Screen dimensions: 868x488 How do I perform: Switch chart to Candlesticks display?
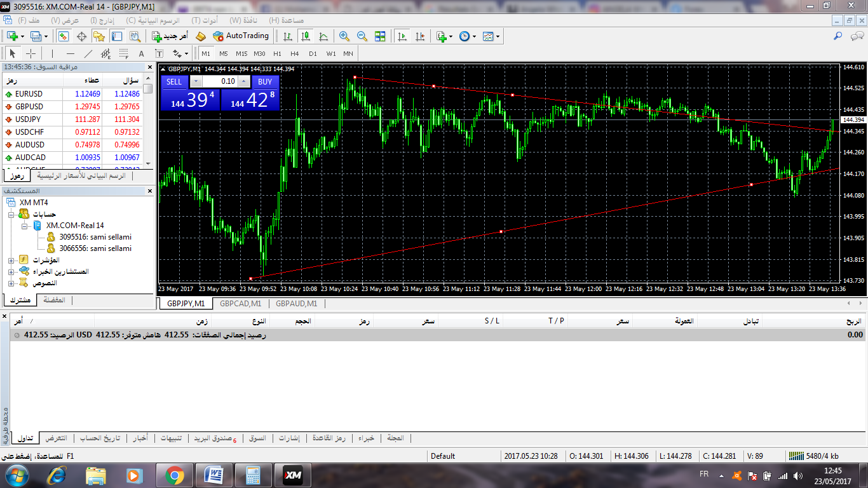306,36
